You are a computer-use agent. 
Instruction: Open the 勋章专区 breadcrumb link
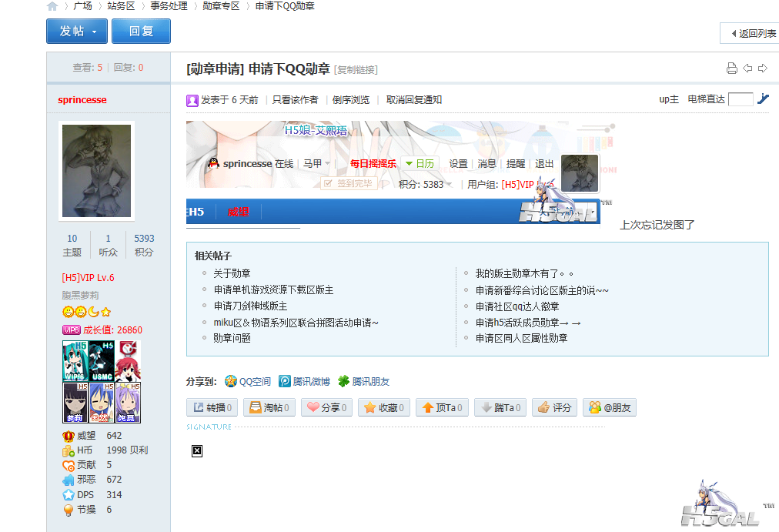(x=221, y=6)
